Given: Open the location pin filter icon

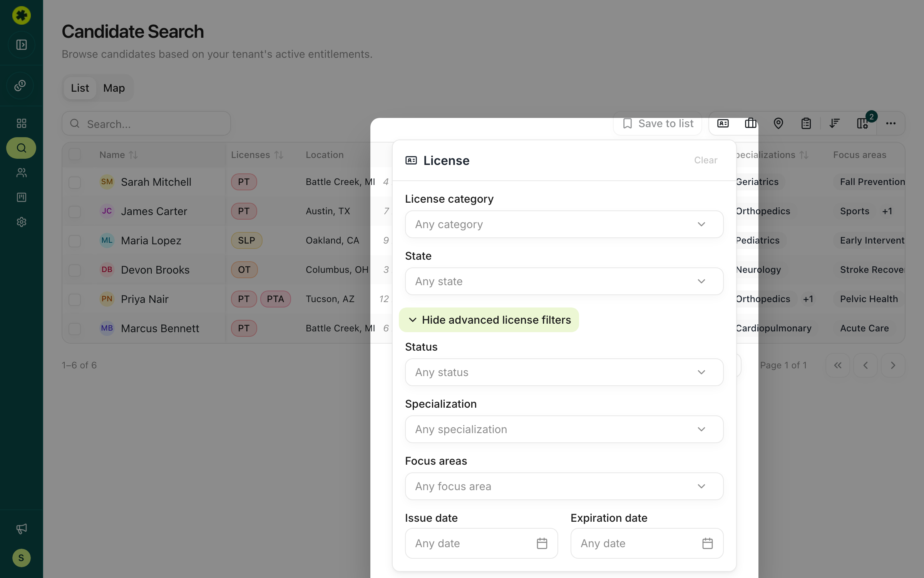Looking at the screenshot, I should pos(778,123).
